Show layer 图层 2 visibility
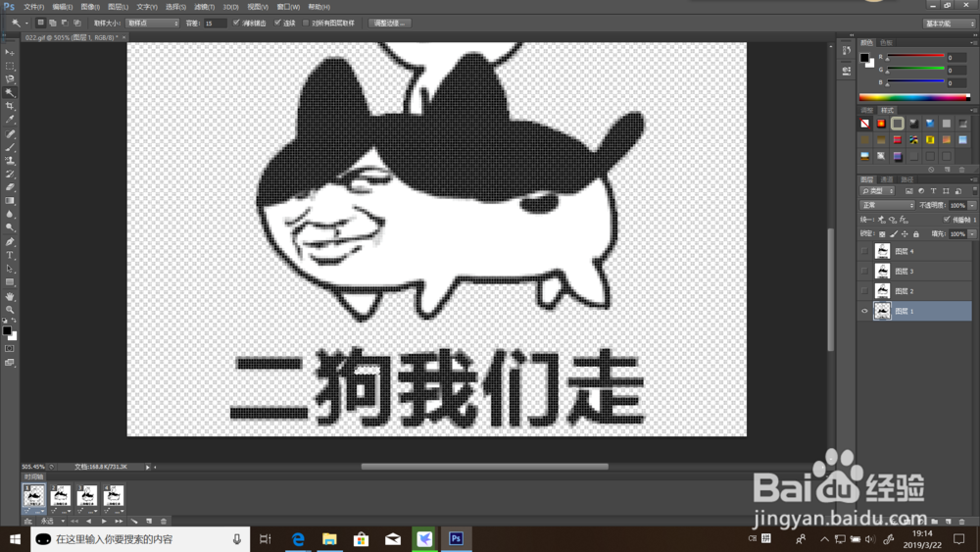Viewport: 980px width, 552px height. tap(864, 290)
